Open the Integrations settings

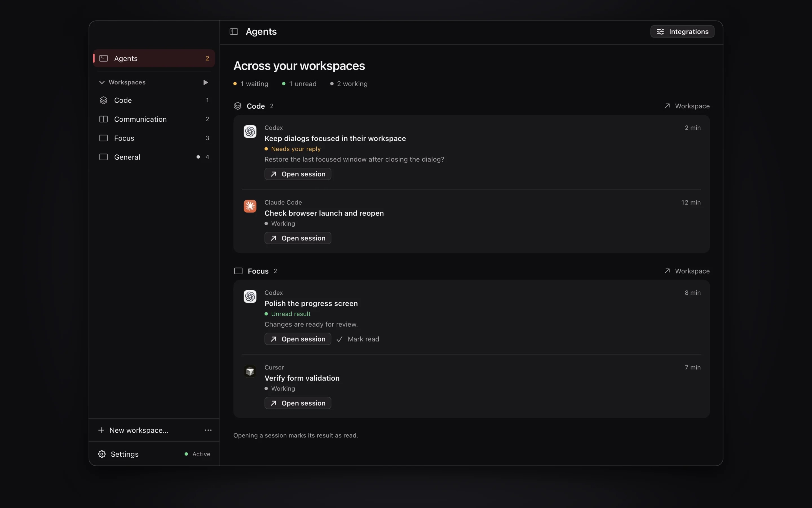[682, 32]
